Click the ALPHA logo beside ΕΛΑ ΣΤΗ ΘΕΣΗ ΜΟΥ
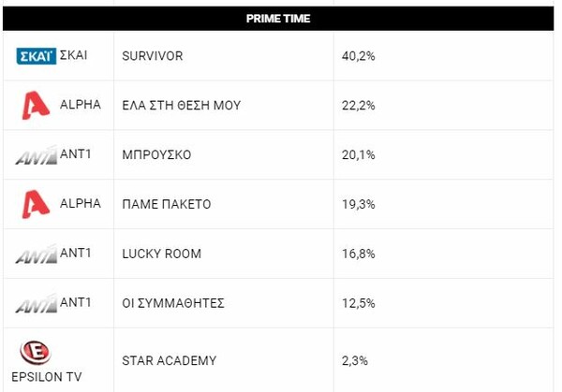The image size is (562, 392). (37, 105)
